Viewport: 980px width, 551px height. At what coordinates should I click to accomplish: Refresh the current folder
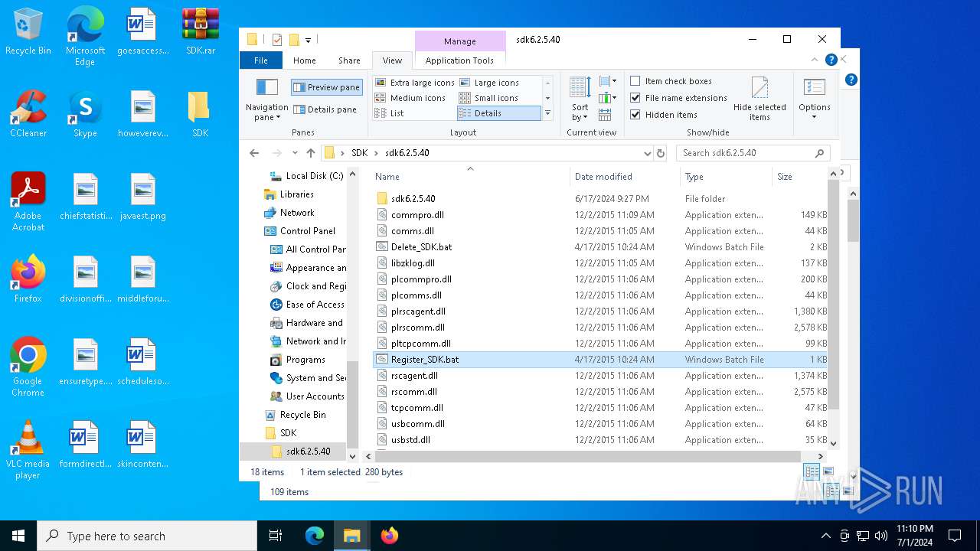click(661, 153)
